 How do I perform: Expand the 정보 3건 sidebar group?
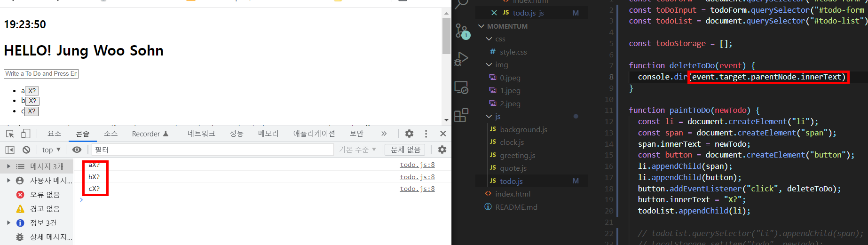(8, 223)
